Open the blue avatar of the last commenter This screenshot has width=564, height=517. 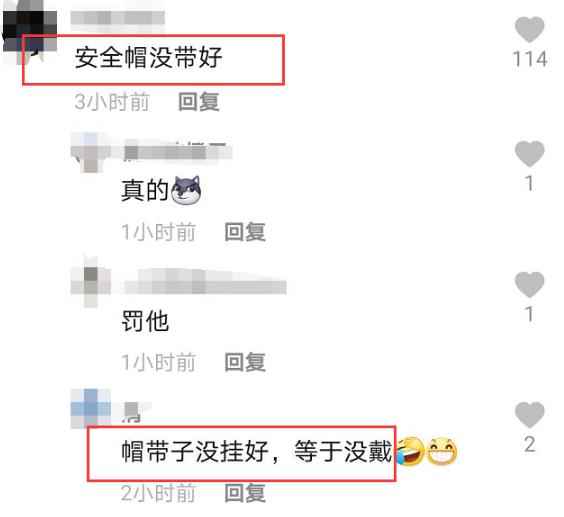[91, 409]
